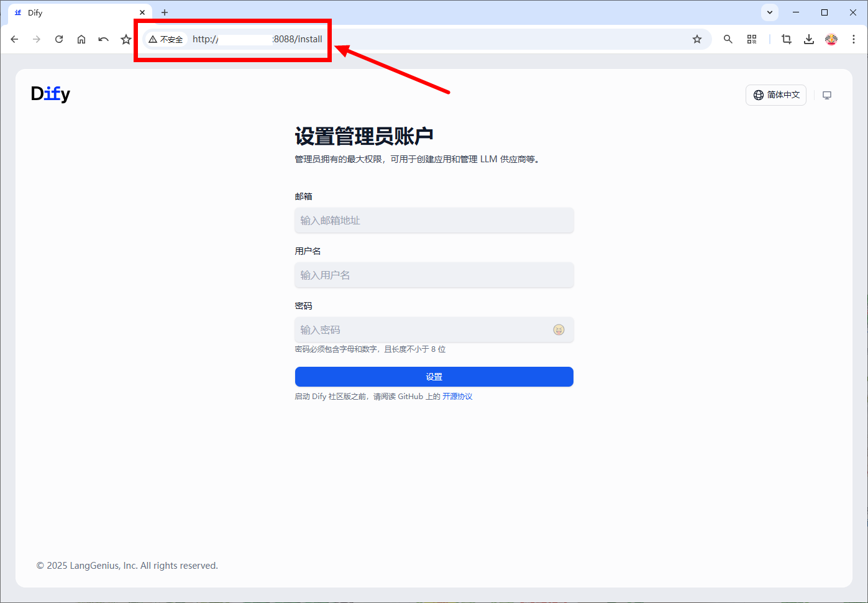Reload the current page
868x603 pixels.
(59, 39)
